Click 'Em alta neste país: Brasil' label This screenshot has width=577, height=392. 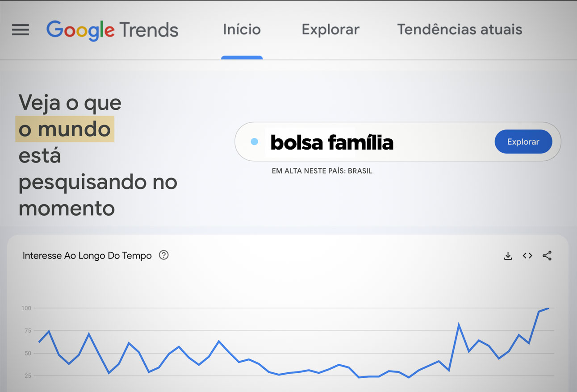[322, 171]
